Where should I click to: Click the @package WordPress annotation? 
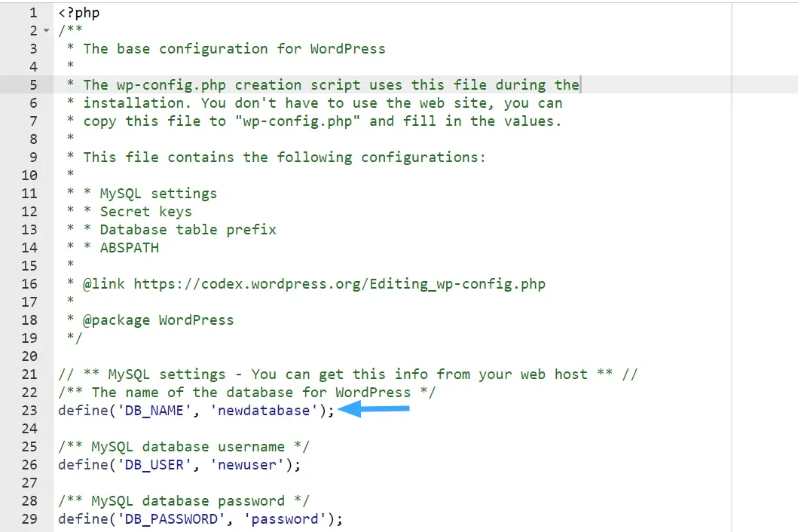[158, 320]
